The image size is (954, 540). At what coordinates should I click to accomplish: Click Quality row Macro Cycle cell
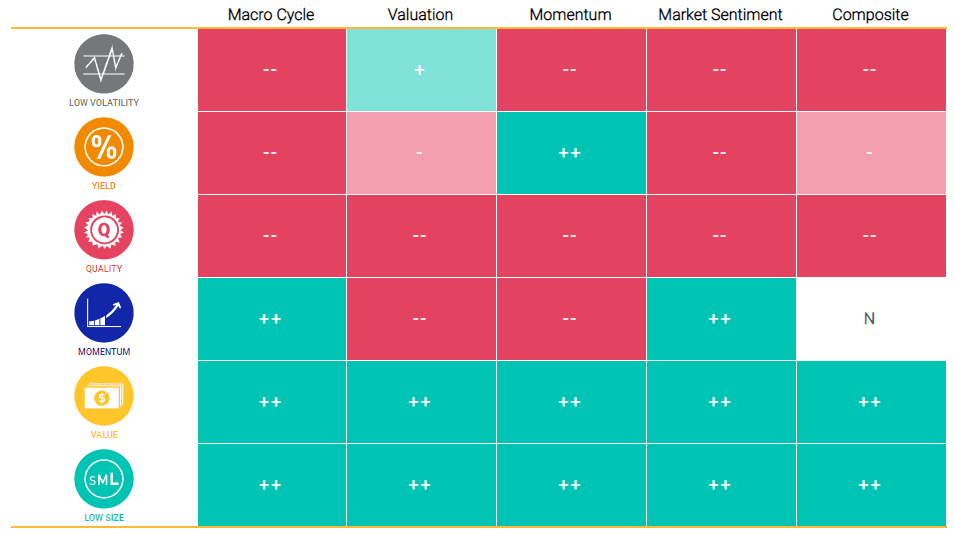pos(271,236)
